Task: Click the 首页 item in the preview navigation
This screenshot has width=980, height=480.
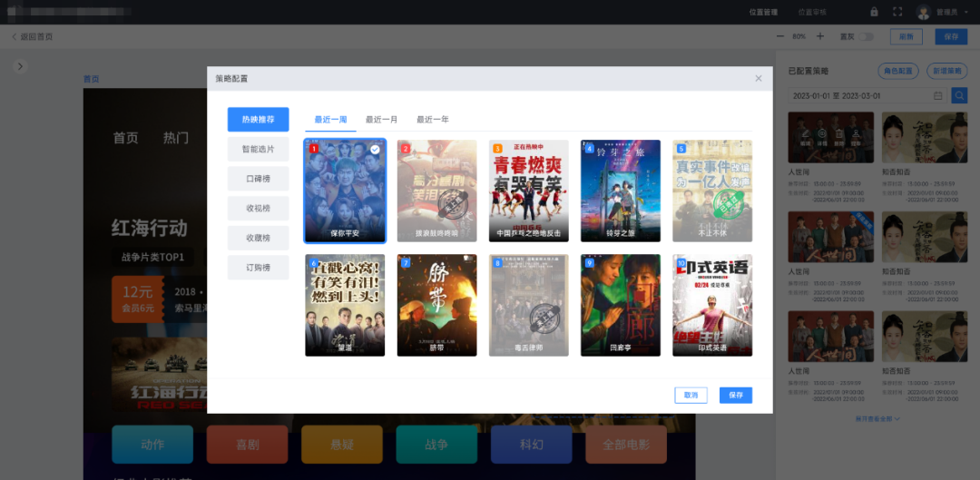Action: (125, 138)
